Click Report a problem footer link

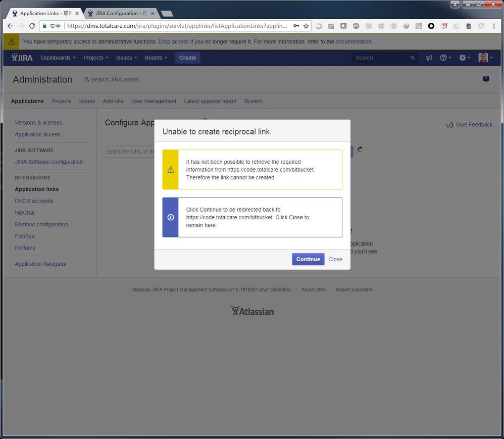[x=354, y=290]
